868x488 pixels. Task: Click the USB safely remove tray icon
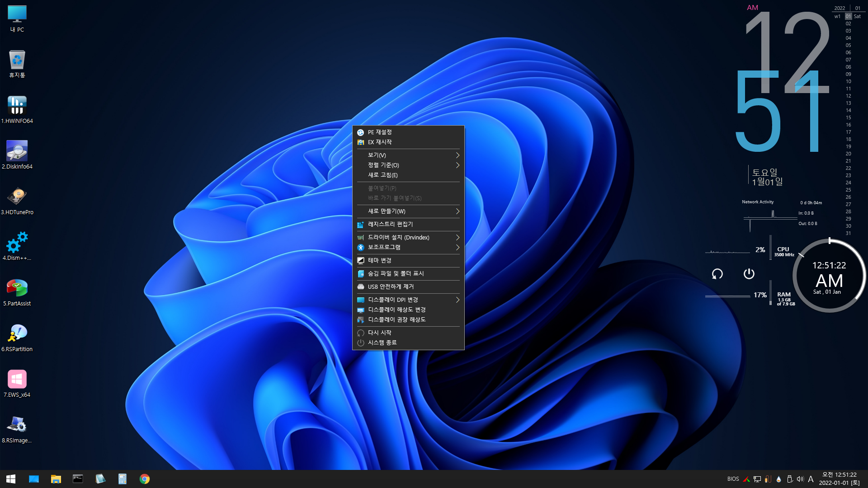click(x=789, y=479)
